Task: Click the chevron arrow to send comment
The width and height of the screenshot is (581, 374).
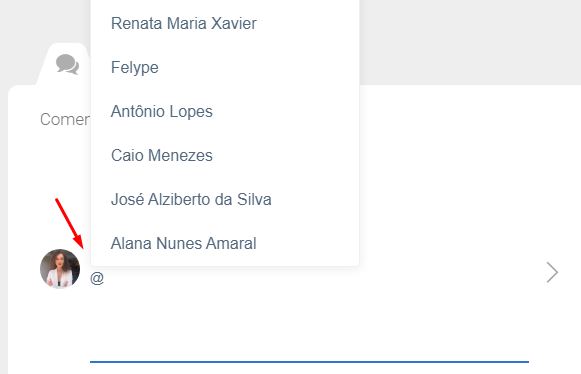Action: (552, 272)
